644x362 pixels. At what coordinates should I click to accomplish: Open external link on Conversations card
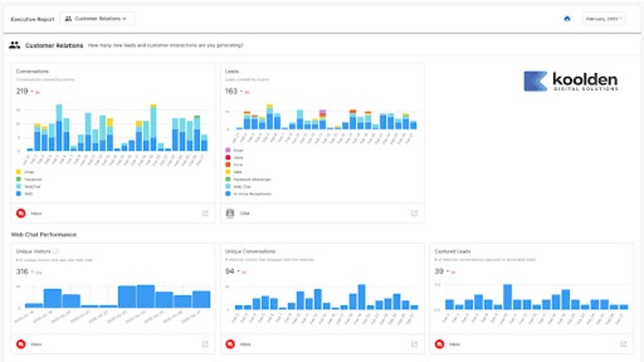205,213
